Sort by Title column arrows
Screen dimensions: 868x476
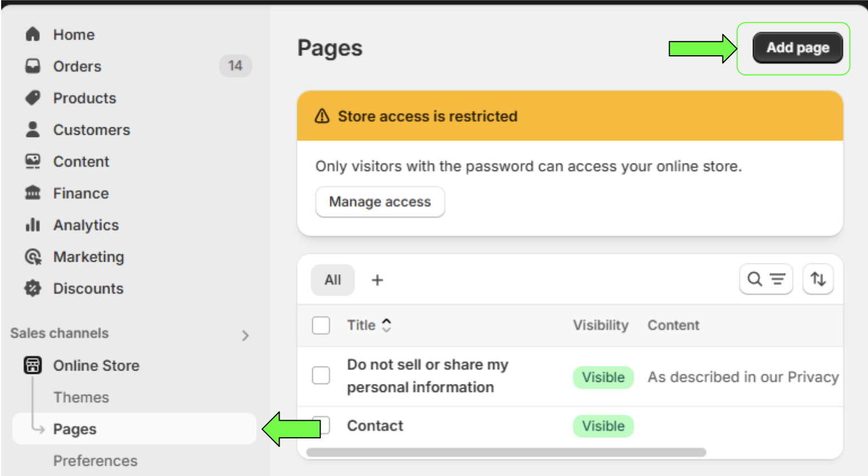click(x=386, y=325)
